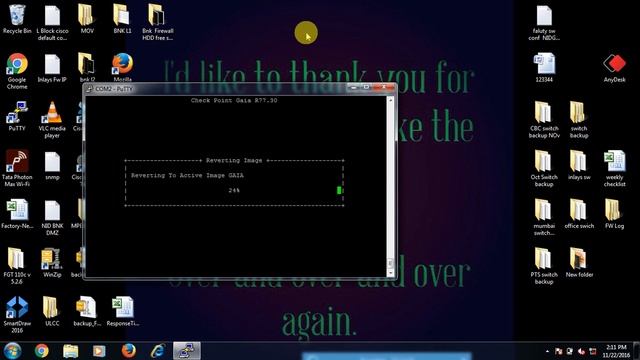Open the 'faluty sw conf' file
640x360 pixels.
tap(544, 23)
